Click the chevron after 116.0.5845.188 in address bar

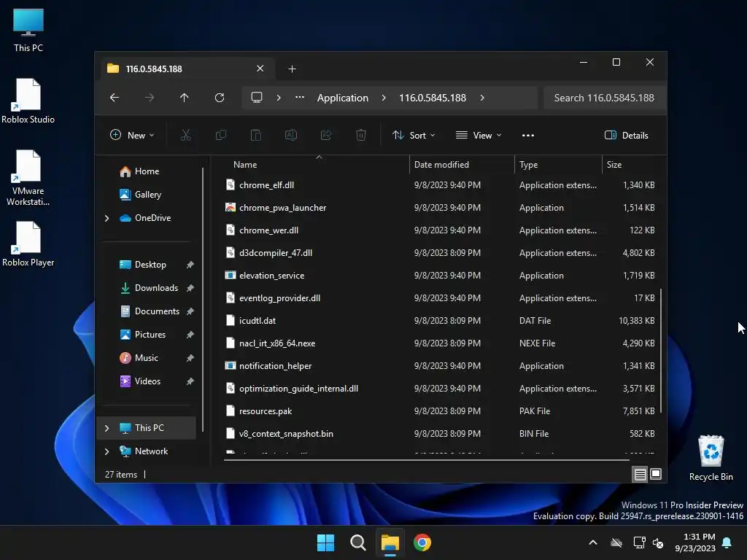482,98
